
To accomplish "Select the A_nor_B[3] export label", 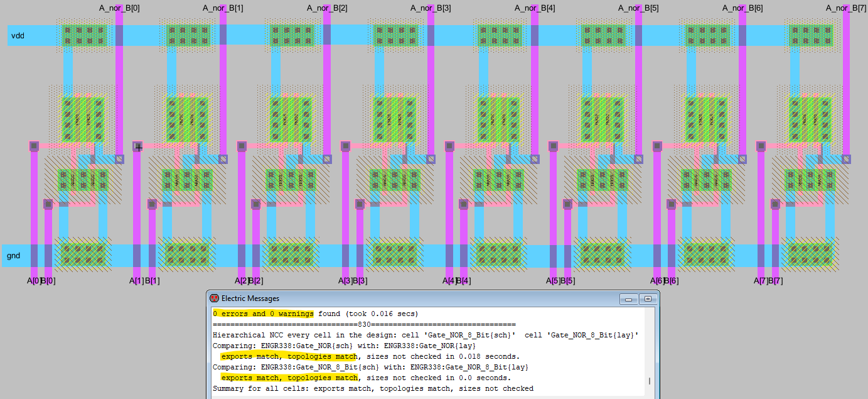I will tap(431, 8).
